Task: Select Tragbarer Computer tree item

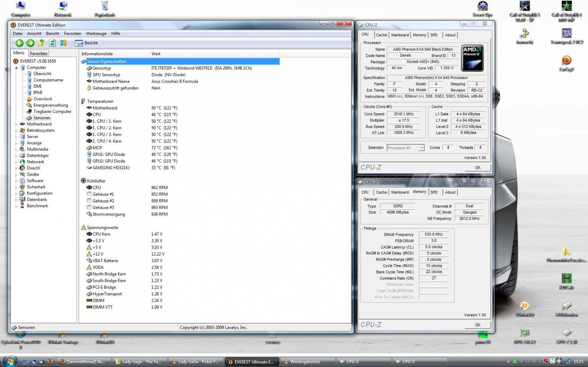Action: 52,111
